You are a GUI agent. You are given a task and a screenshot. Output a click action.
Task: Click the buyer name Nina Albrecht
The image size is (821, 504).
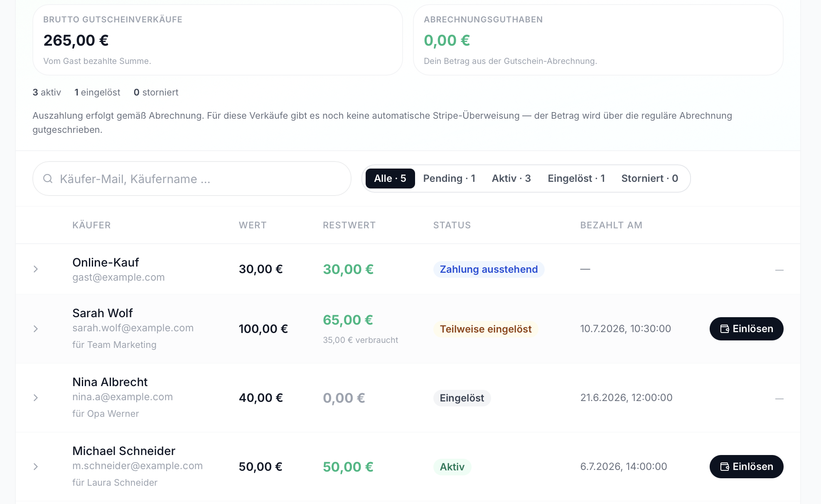[x=110, y=382]
